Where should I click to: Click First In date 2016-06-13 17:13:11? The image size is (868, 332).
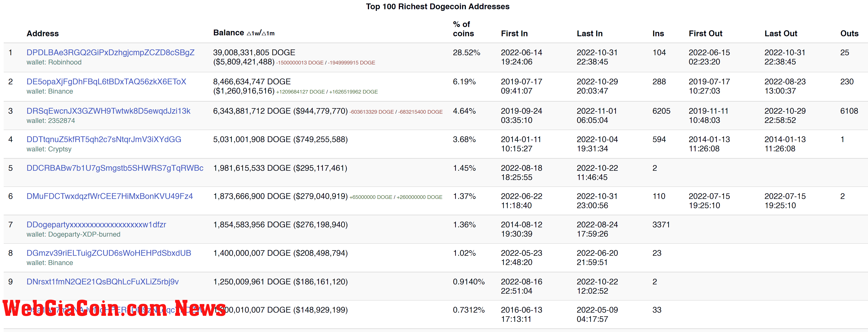tap(522, 314)
